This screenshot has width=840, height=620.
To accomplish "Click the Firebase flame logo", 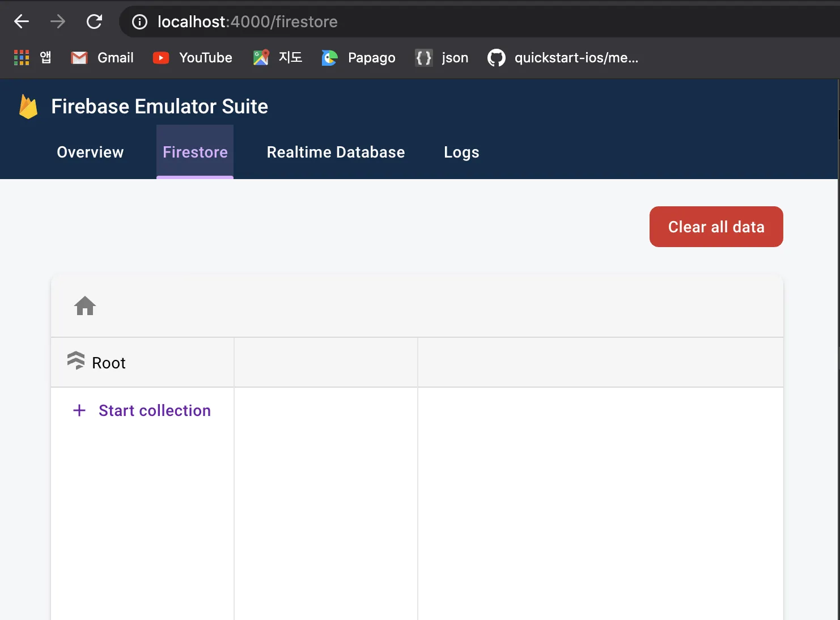I will [x=28, y=107].
